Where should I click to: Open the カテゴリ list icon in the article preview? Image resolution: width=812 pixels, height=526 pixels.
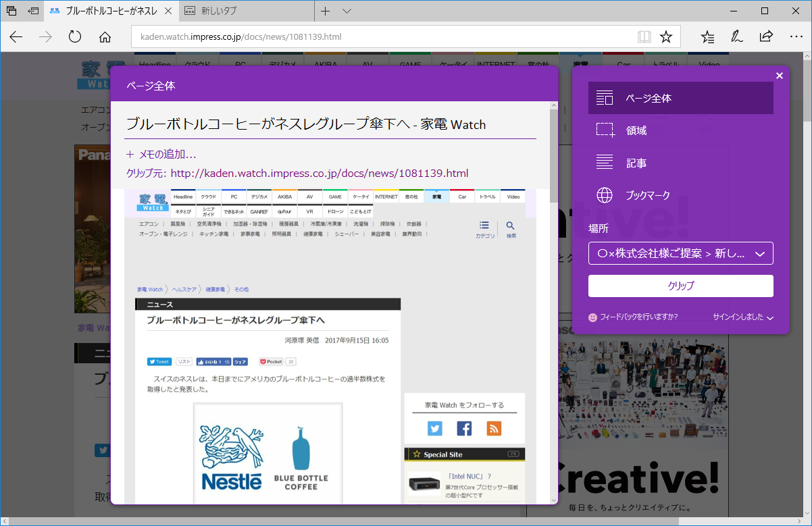[x=484, y=224]
